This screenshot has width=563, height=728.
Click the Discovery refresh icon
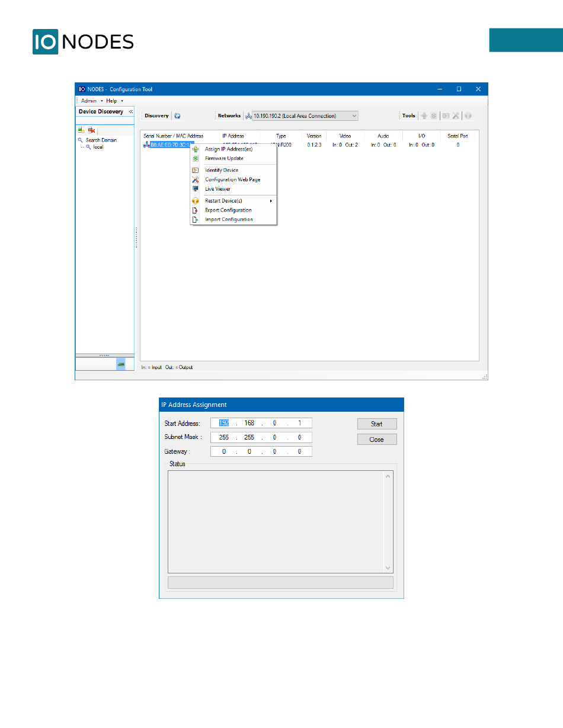[177, 116]
